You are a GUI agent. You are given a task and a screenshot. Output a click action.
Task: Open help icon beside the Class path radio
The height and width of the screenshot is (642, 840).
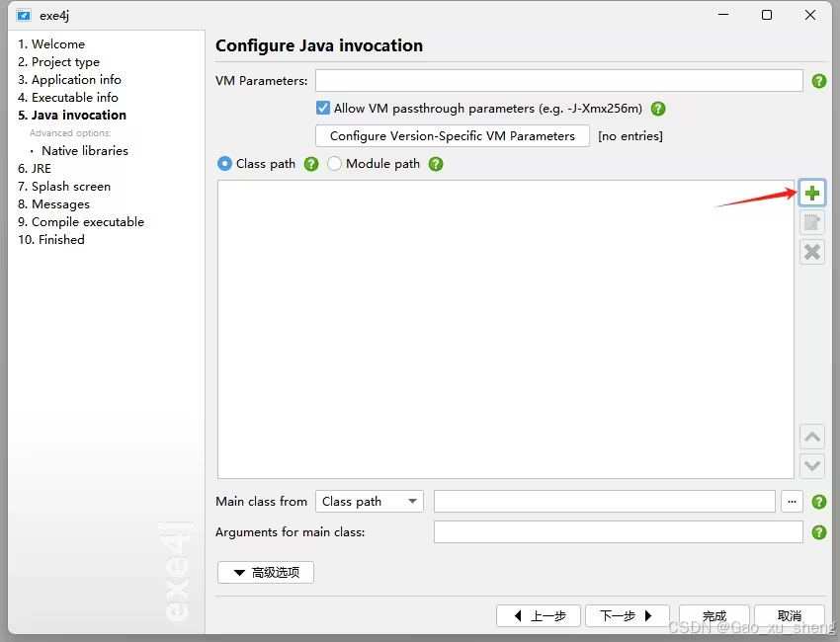(x=311, y=164)
